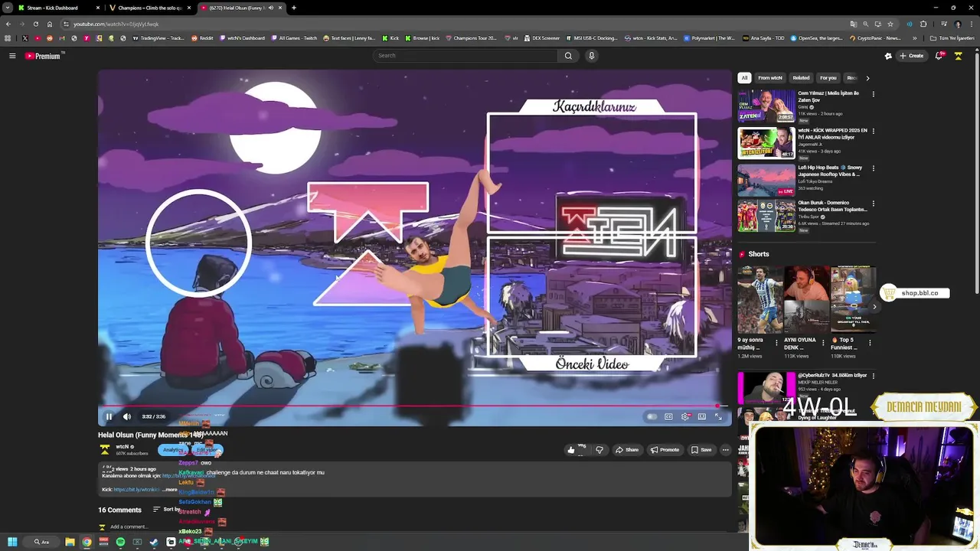Pause the YouTube video
The width and height of the screenshot is (980, 551).
109,416
